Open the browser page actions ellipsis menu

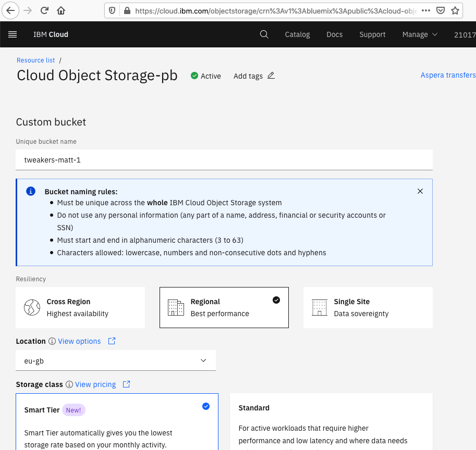click(425, 10)
